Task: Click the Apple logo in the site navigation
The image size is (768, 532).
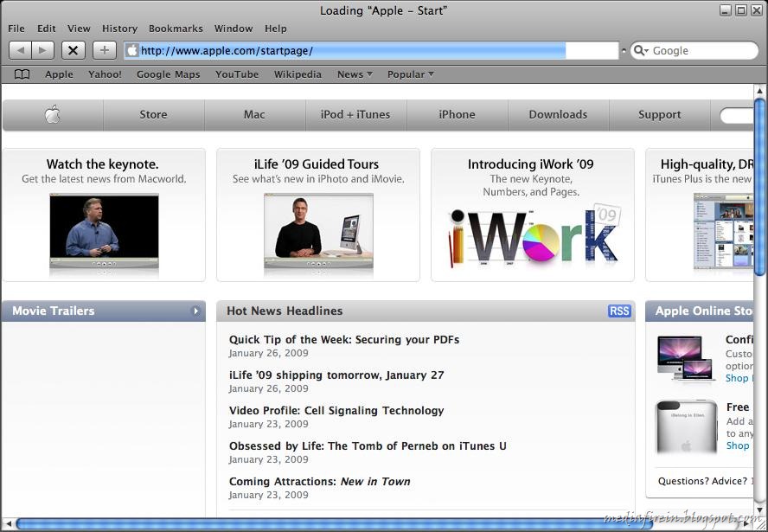Action: coord(52,114)
